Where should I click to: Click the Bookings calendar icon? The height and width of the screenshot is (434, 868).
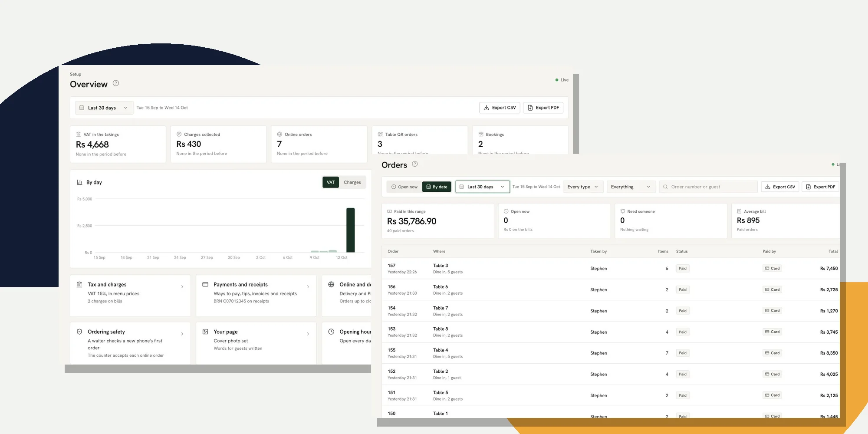coord(481,135)
